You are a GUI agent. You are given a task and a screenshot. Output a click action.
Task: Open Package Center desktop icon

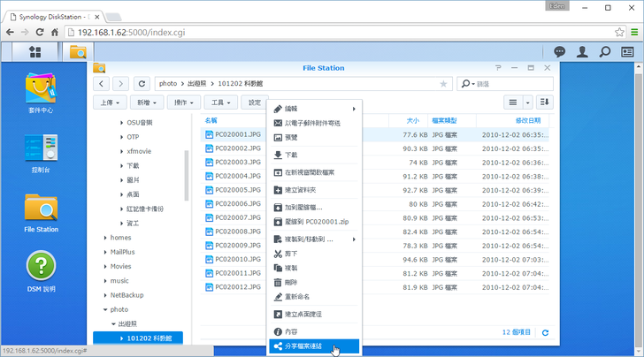pos(41,89)
